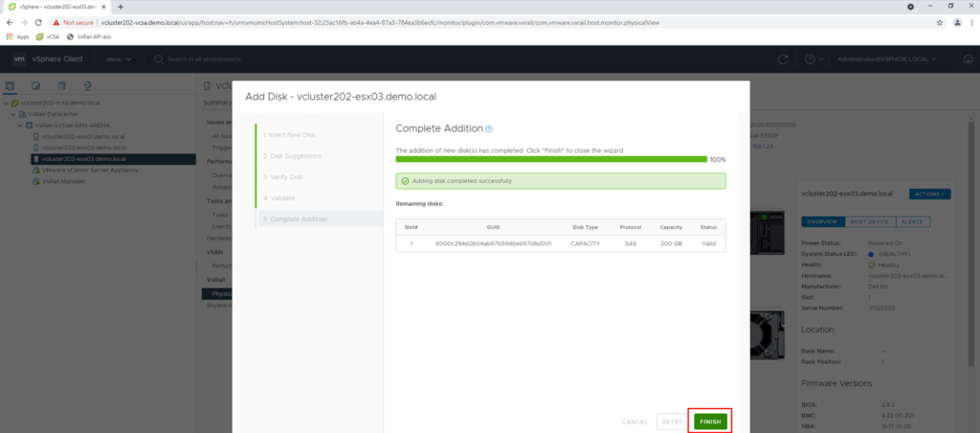Switch to Networking inventory icon
This screenshot has width=980, height=433.
[87, 85]
